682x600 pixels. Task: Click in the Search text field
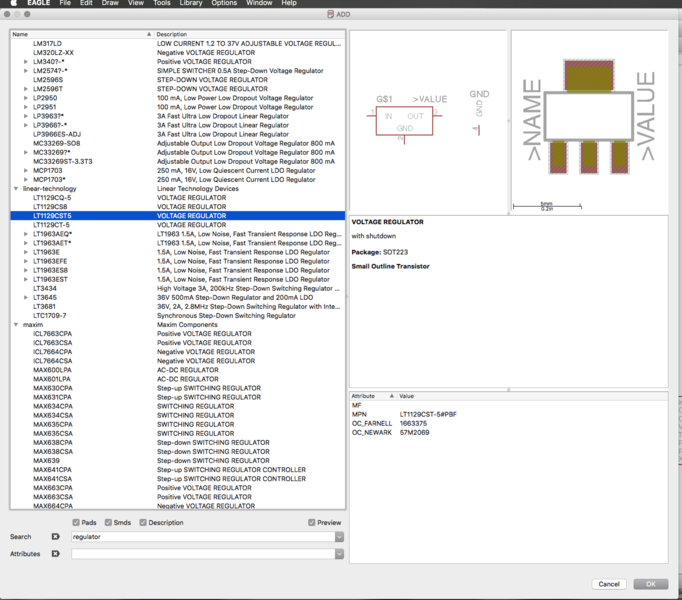[x=200, y=537]
